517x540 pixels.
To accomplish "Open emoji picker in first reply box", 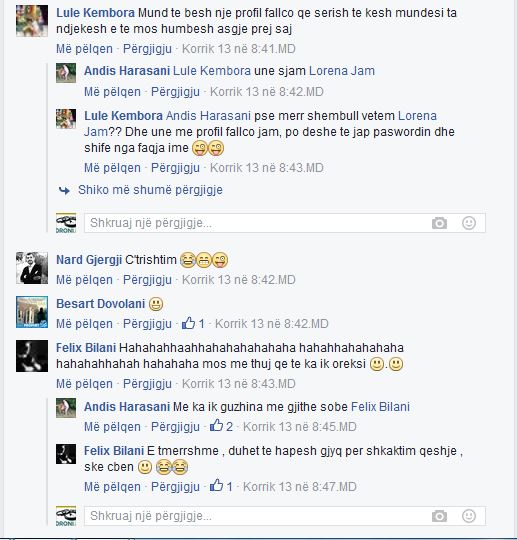I will (x=469, y=223).
